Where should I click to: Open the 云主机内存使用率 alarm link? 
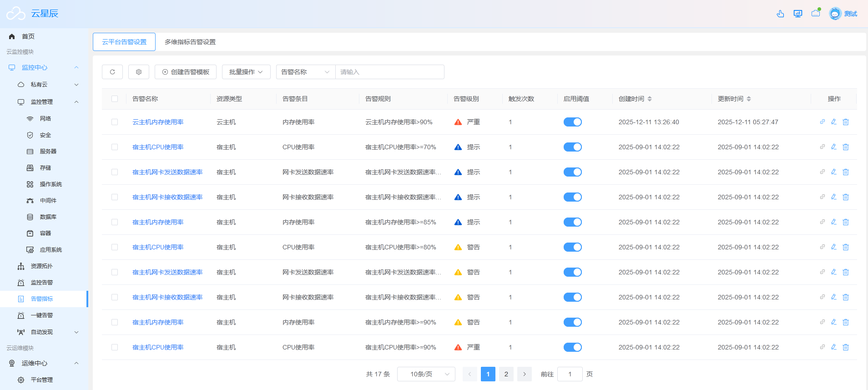click(x=158, y=122)
